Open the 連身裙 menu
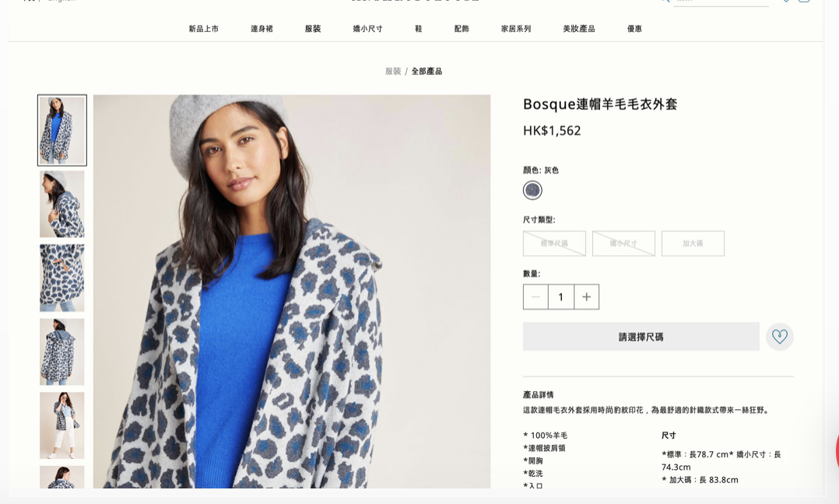The height and width of the screenshot is (504, 839). click(x=262, y=29)
